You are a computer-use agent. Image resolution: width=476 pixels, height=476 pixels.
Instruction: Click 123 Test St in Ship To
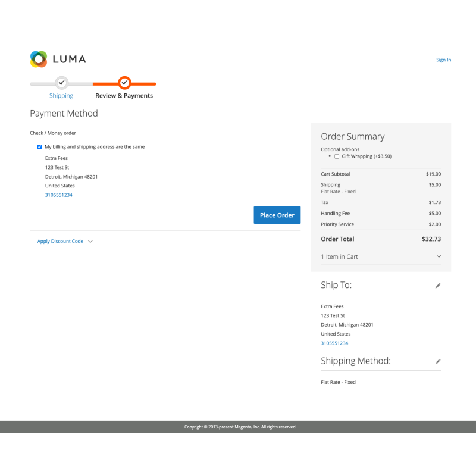coord(333,316)
